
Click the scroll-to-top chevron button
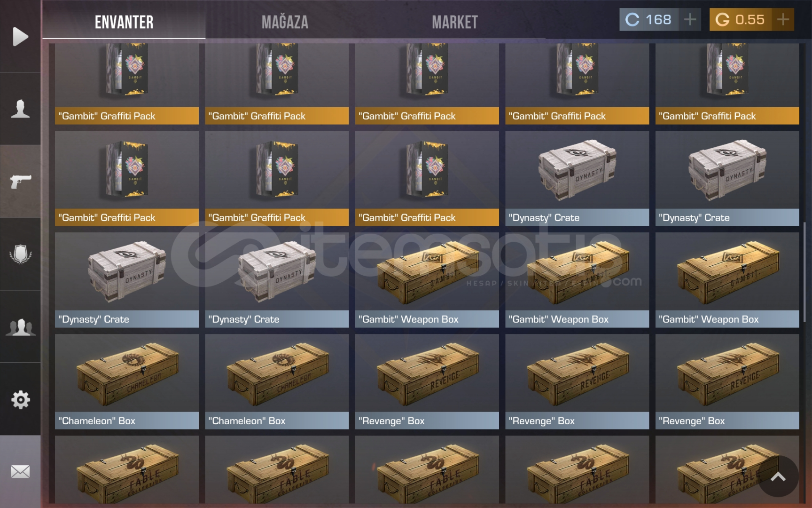point(778,476)
